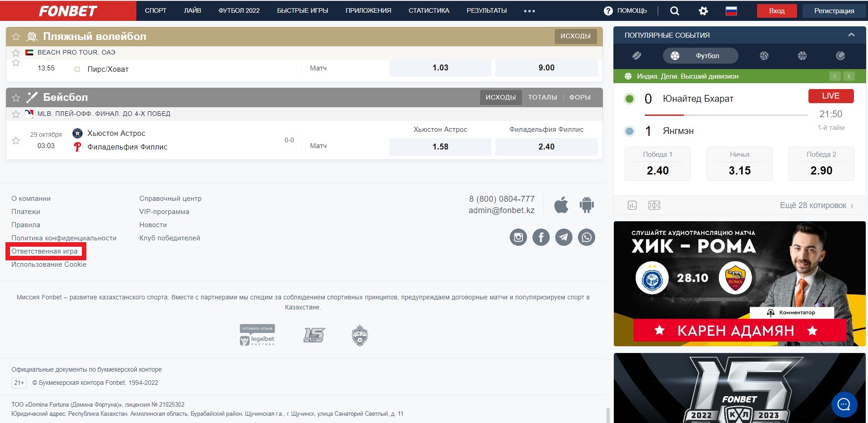Open the live chat support bubble
868x423 pixels.
tap(844, 404)
